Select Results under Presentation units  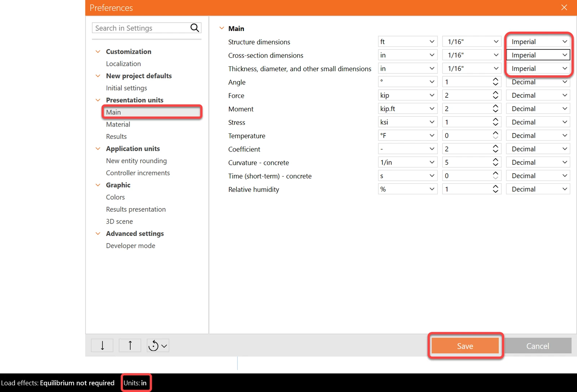pyautogui.click(x=116, y=137)
